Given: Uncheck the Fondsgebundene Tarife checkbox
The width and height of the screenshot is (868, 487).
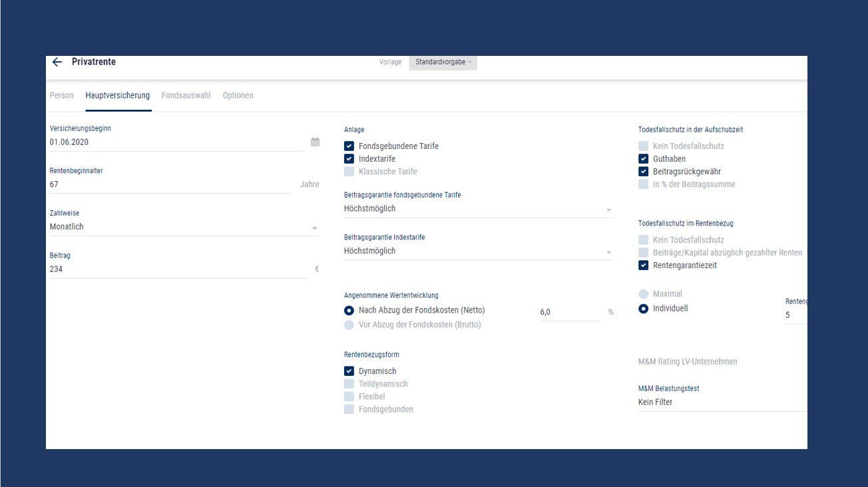Looking at the screenshot, I should click(x=349, y=146).
